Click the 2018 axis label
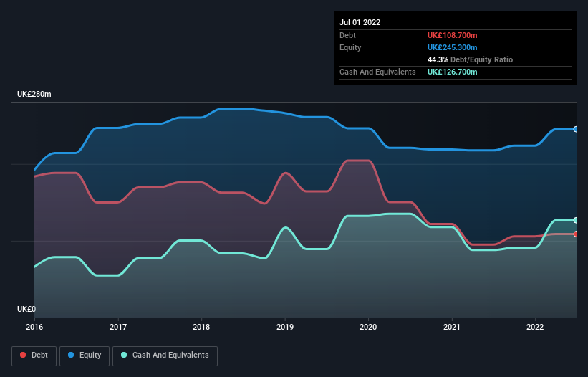Screen dimensions: 588x377 coord(201,327)
